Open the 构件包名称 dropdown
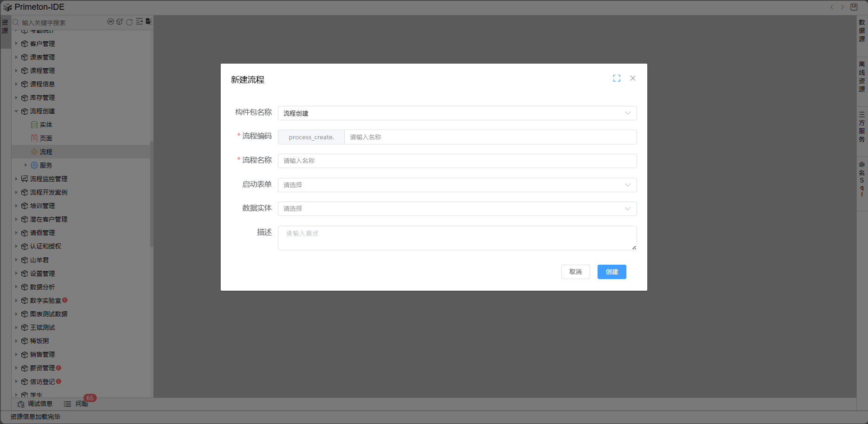This screenshot has height=424, width=868. (x=457, y=113)
